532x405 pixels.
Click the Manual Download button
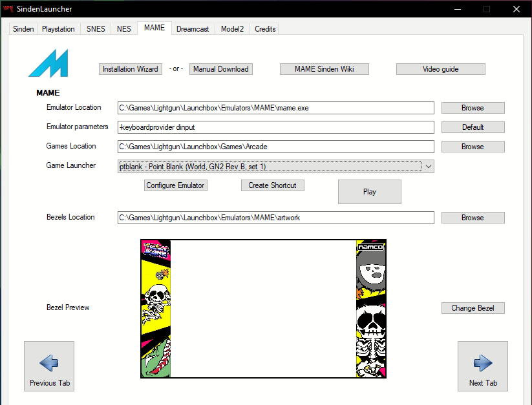(221, 69)
